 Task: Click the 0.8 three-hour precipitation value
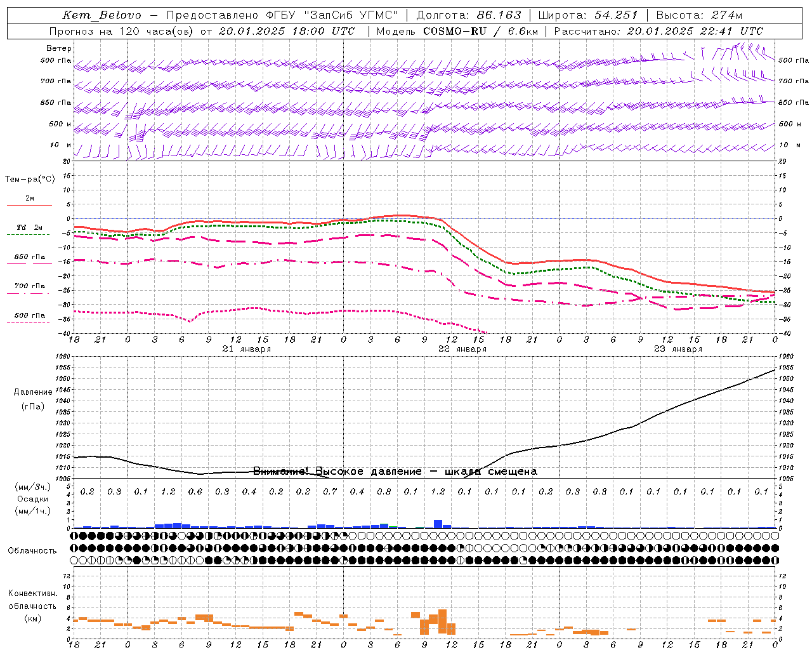384,491
